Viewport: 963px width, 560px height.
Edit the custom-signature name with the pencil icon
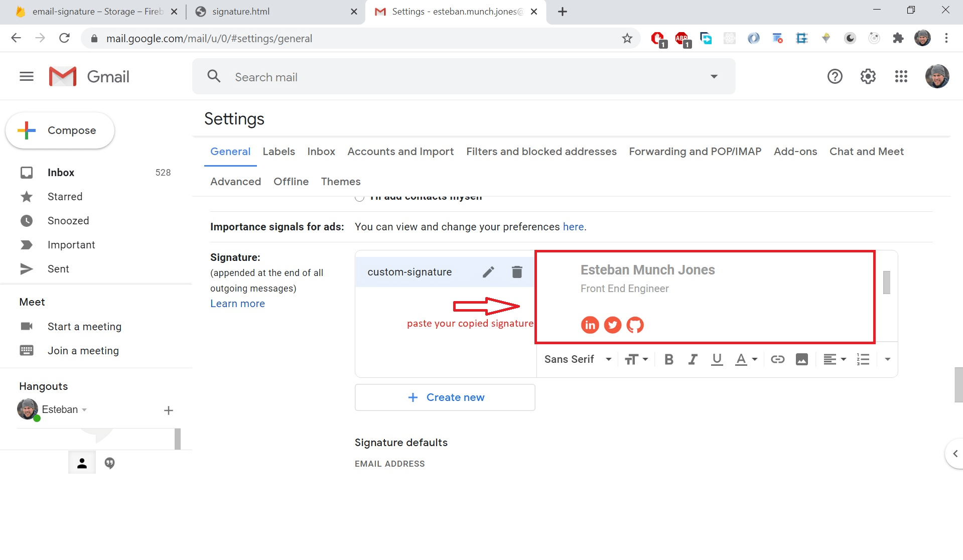coord(488,271)
